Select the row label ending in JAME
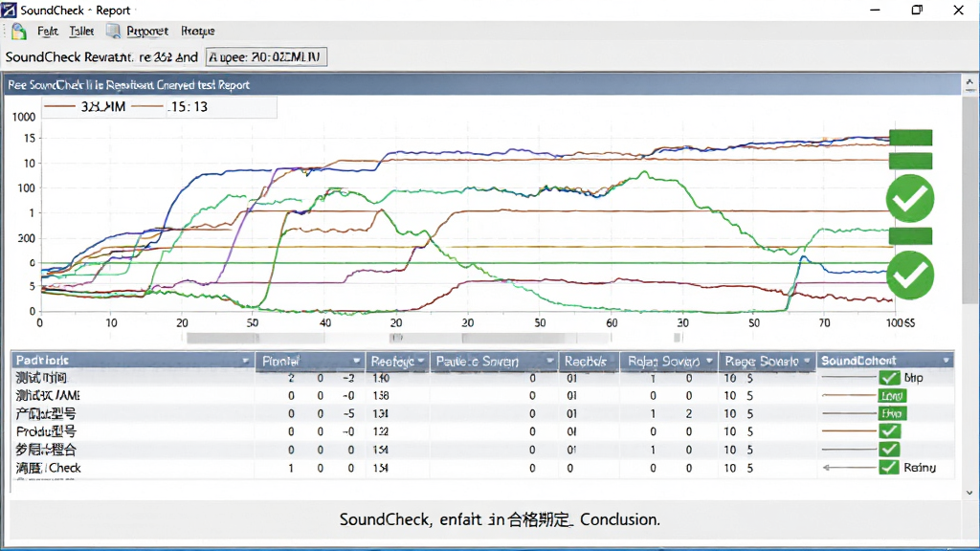Screen dimensions: 980x551 (48, 395)
